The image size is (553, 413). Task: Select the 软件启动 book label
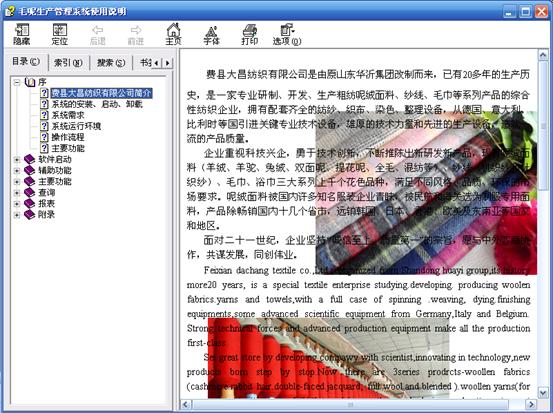[x=55, y=159]
